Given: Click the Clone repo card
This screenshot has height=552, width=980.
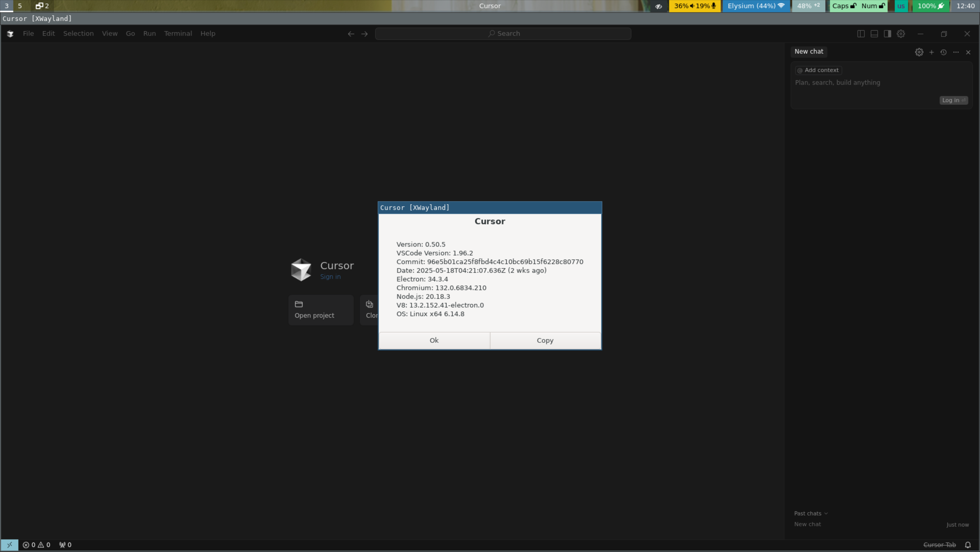Looking at the screenshot, I should [369, 310].
